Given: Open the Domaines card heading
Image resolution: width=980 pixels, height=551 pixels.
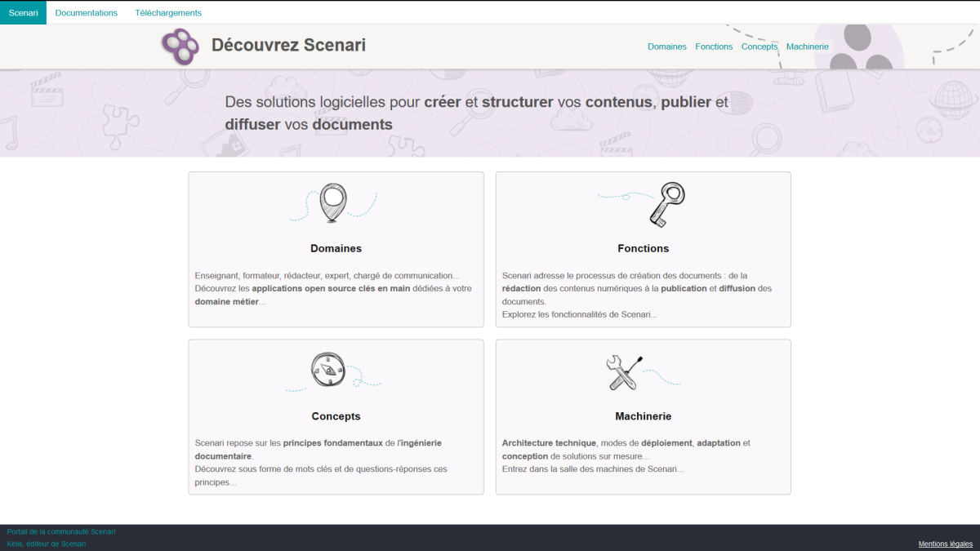Looking at the screenshot, I should tap(336, 248).
